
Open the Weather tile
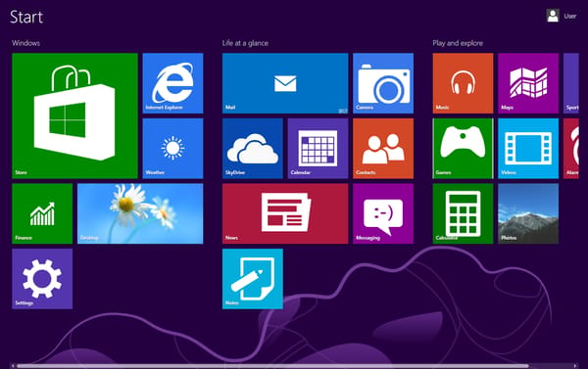coord(172,149)
